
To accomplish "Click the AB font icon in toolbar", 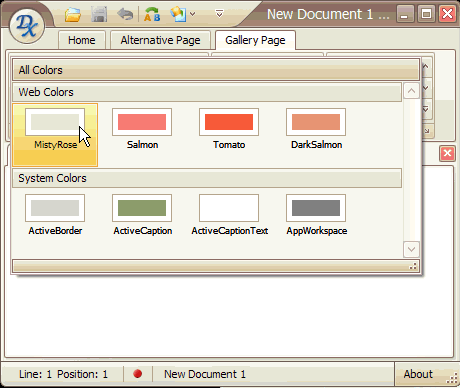I will pyautogui.click(x=152, y=14).
